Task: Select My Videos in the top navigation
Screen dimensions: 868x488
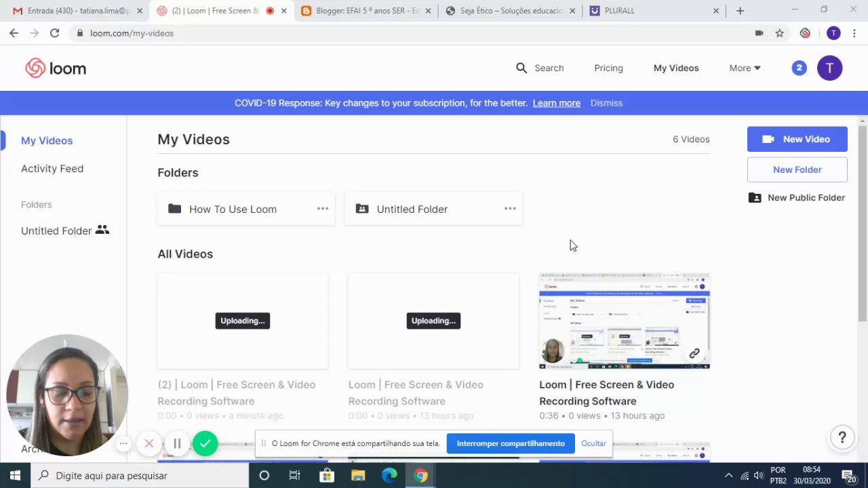Action: pyautogui.click(x=676, y=68)
